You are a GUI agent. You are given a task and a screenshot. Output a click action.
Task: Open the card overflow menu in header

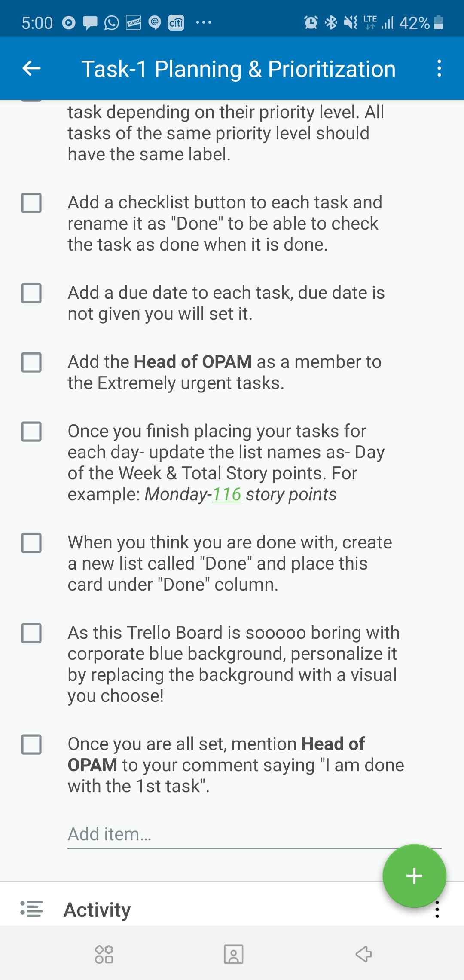tap(439, 68)
